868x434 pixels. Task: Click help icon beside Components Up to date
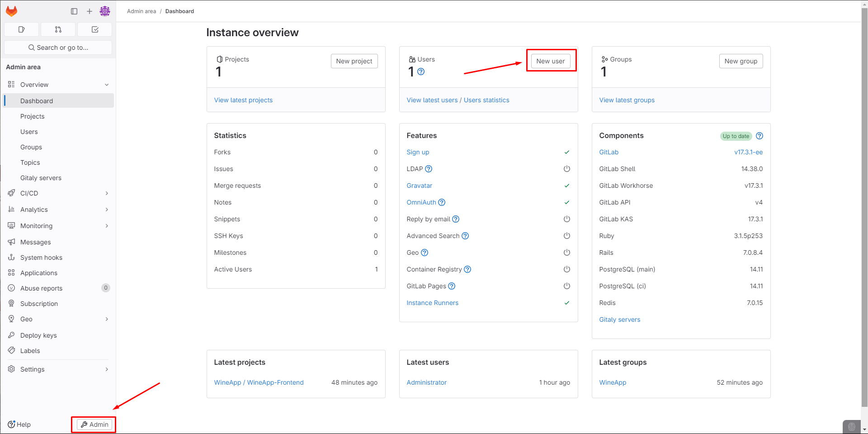759,136
